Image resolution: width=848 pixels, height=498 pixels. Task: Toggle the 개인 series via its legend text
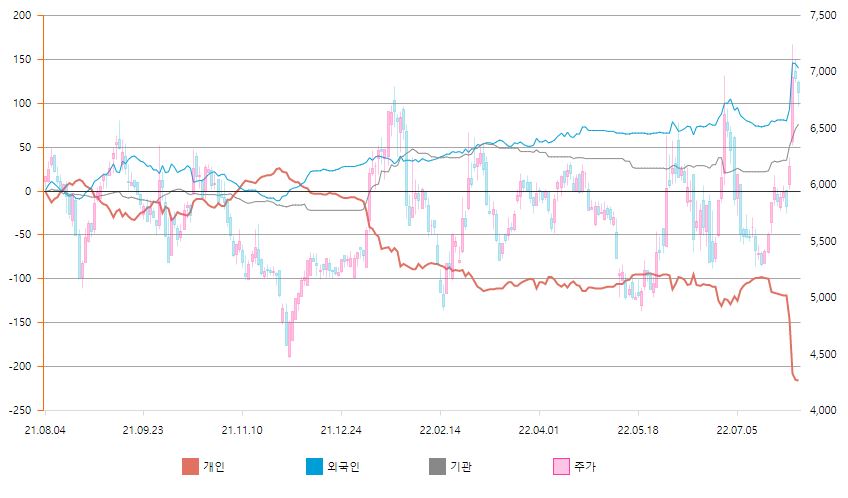[214, 467]
